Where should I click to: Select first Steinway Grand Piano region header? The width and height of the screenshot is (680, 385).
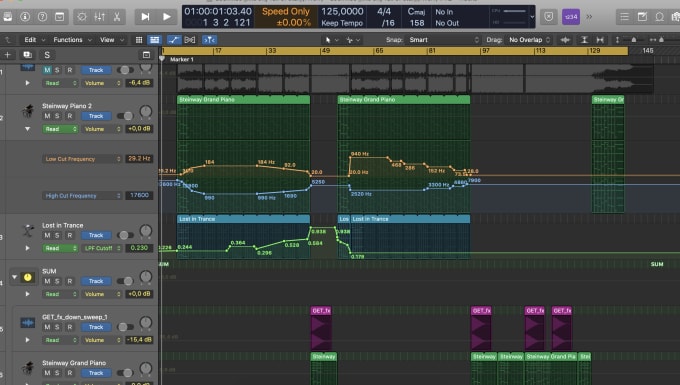click(x=243, y=100)
